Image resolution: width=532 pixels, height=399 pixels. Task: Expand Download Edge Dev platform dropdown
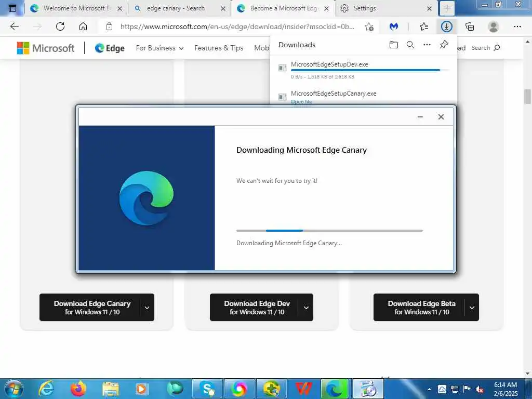pyautogui.click(x=306, y=308)
